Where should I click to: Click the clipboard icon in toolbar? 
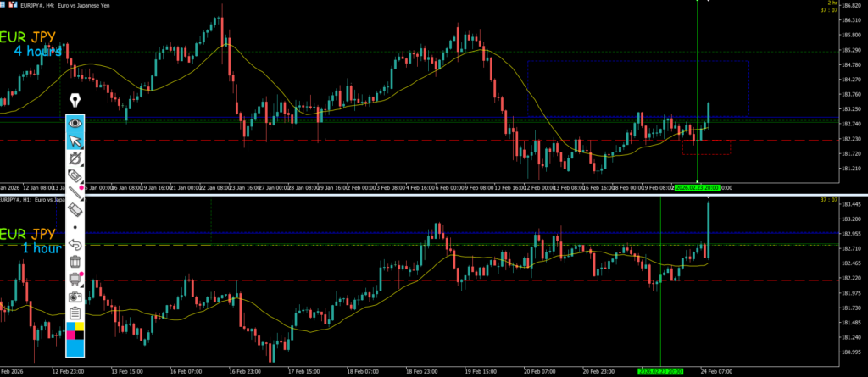pyautogui.click(x=76, y=313)
